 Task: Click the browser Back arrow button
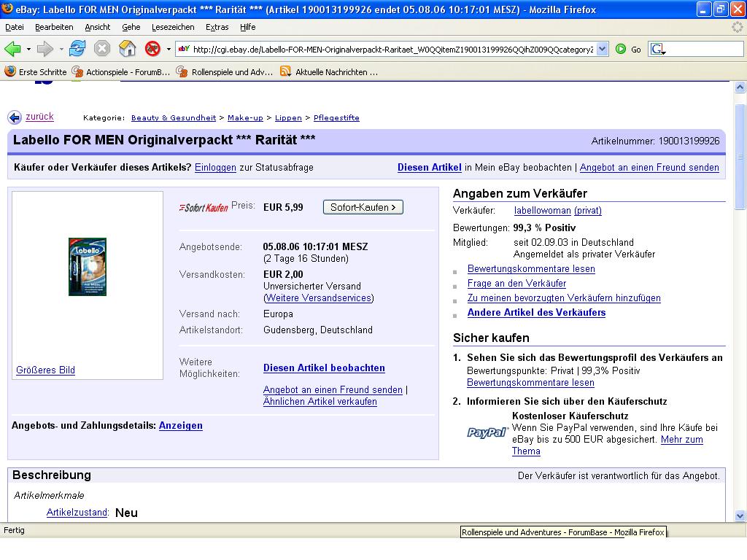point(13,49)
